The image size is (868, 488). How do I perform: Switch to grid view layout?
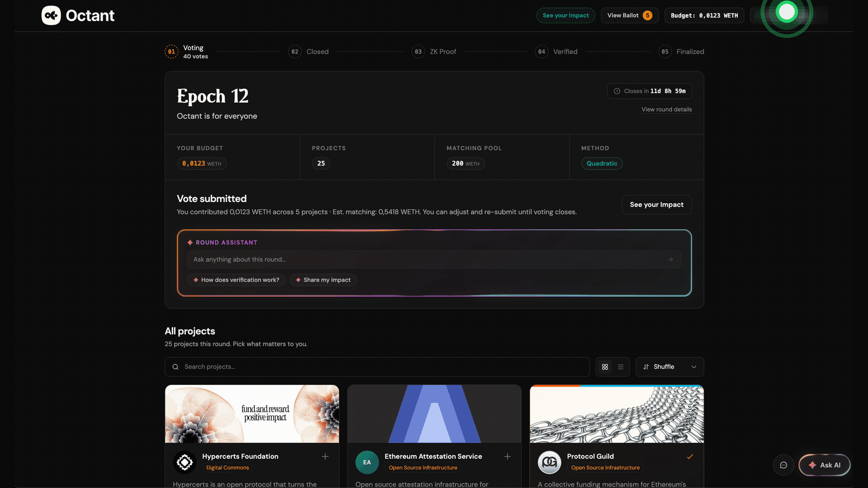pyautogui.click(x=605, y=367)
